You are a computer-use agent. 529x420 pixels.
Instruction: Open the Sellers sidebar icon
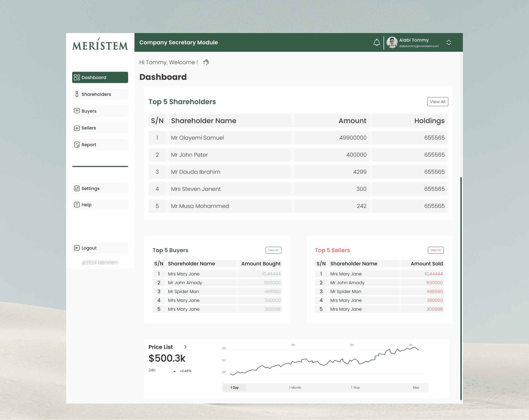click(x=77, y=128)
